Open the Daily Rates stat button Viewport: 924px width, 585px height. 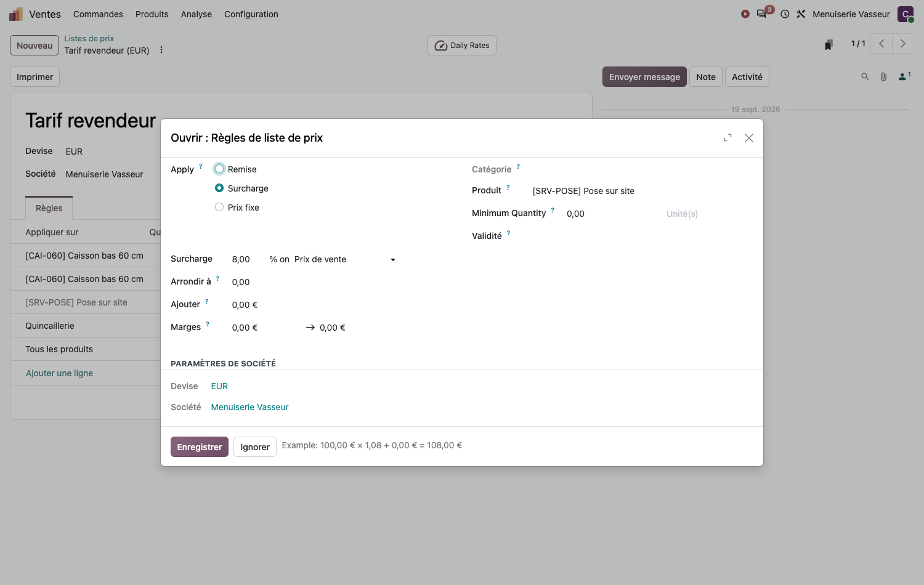point(462,45)
